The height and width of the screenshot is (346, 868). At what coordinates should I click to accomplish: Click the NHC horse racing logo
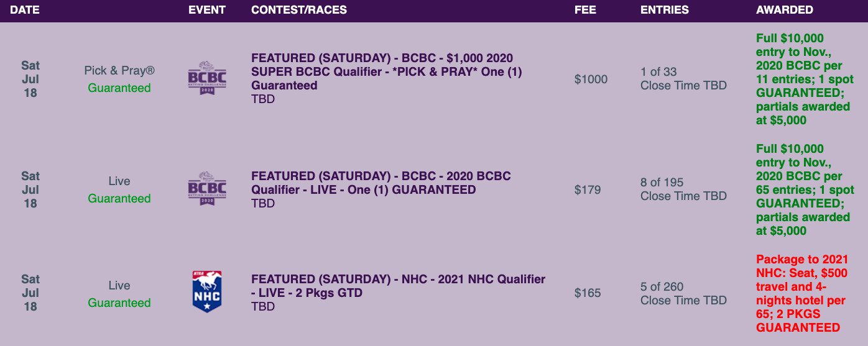tap(207, 291)
